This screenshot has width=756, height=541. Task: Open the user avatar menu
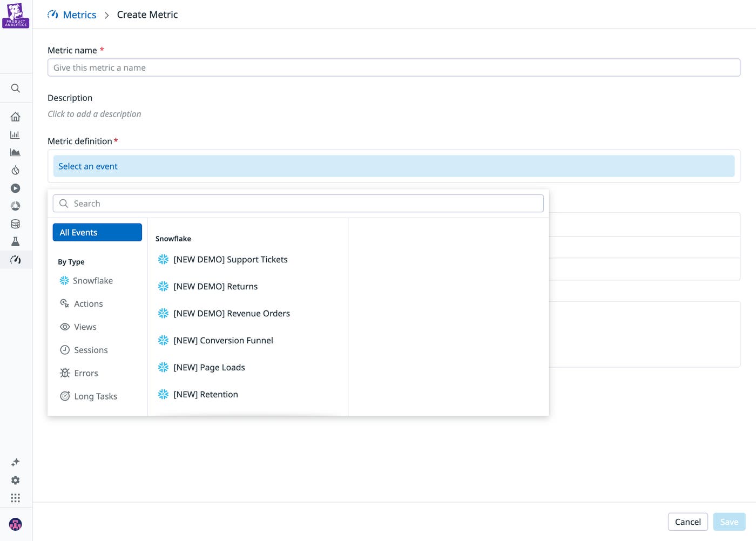(x=16, y=524)
